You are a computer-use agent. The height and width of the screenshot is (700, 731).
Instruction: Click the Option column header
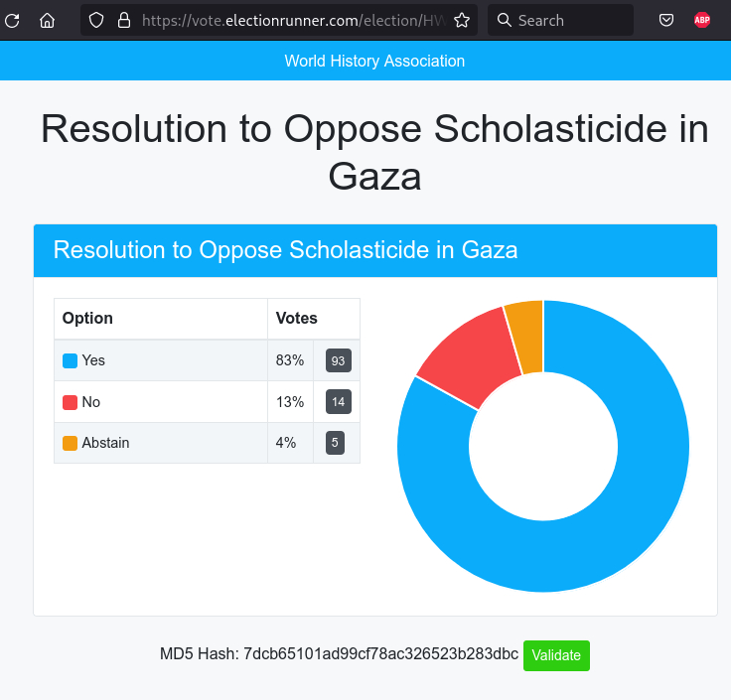tap(87, 319)
